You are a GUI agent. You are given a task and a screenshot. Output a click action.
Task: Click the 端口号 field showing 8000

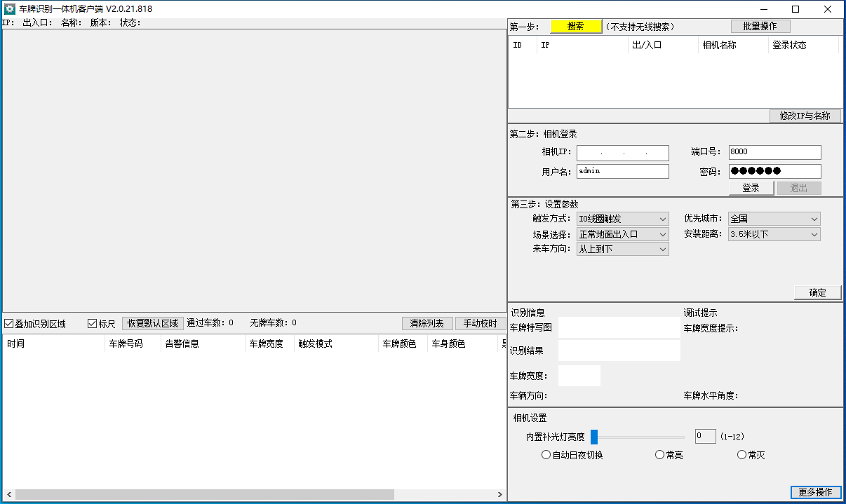pyautogui.click(x=774, y=152)
